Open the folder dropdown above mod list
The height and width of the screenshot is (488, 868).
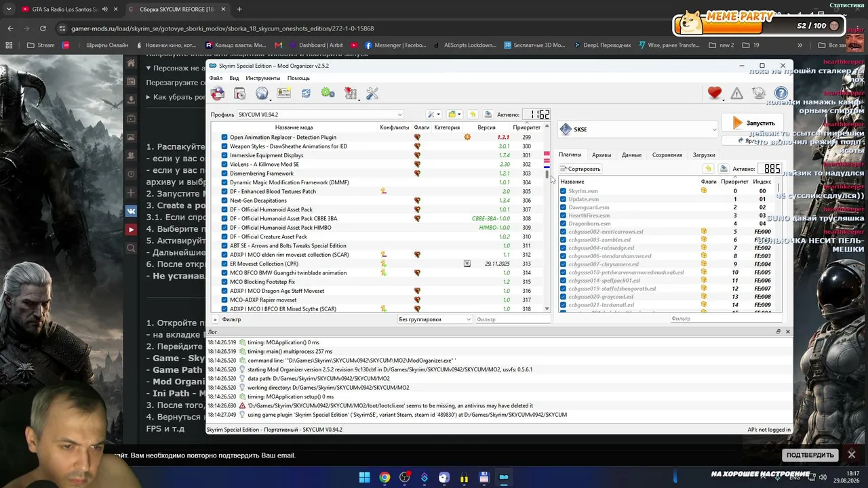pos(454,115)
